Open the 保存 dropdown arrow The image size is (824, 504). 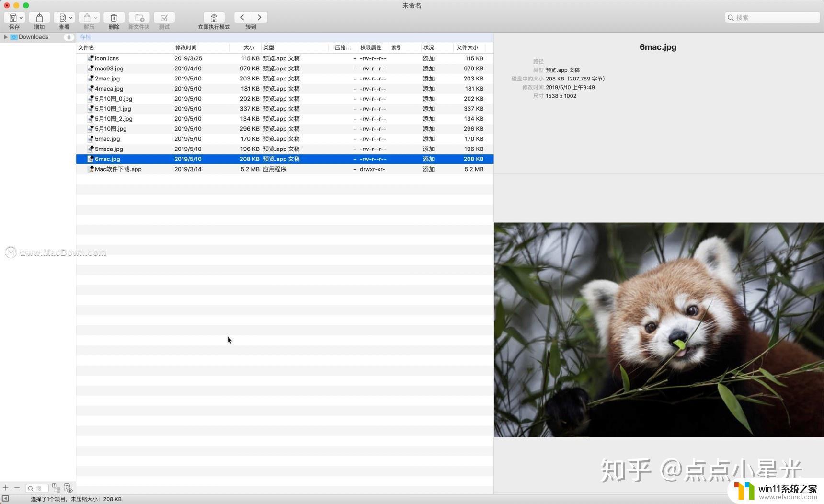(x=21, y=18)
